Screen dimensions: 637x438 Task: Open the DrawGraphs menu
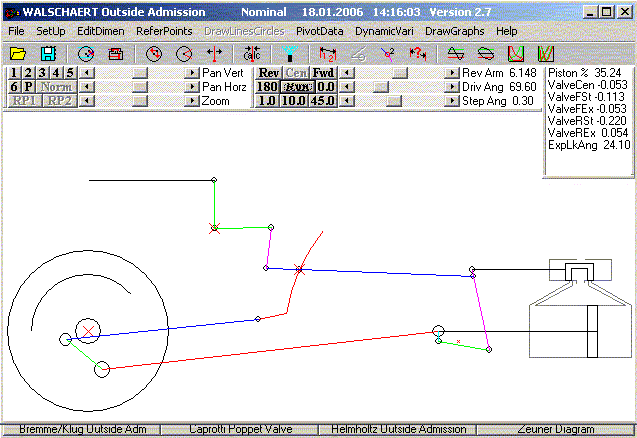454,31
